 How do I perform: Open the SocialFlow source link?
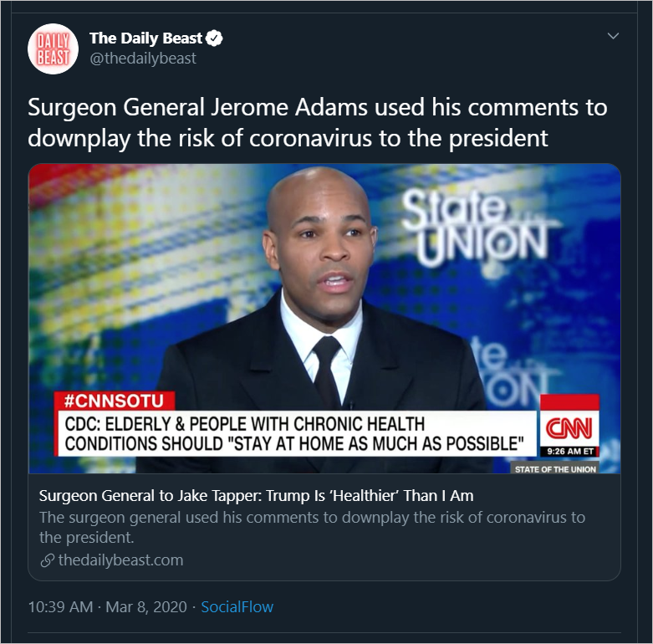coord(237,607)
